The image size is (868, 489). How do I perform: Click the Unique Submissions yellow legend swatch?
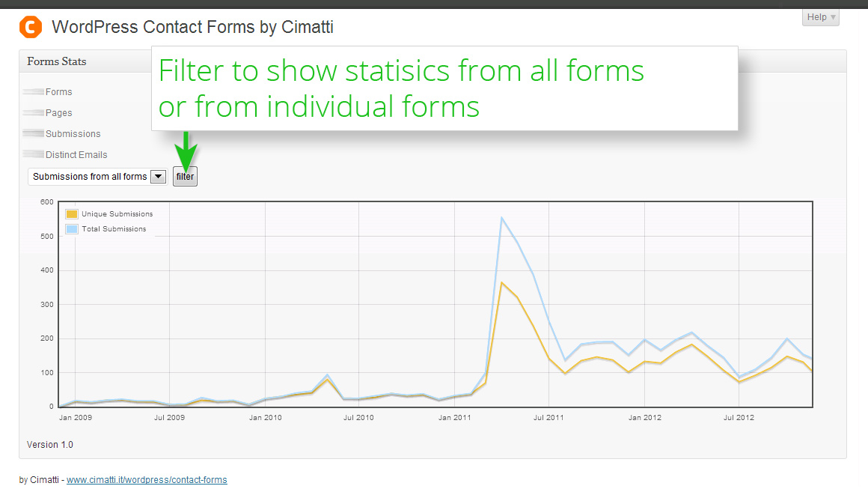point(71,213)
